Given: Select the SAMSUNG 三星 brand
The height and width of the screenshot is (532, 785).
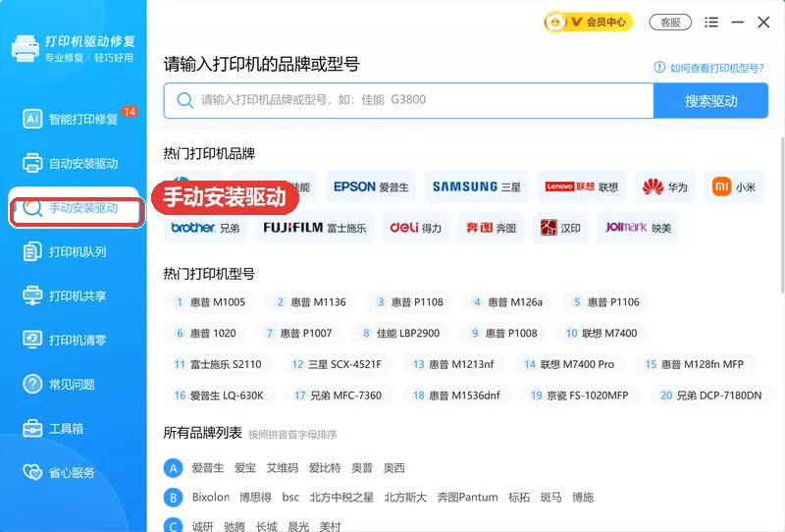Looking at the screenshot, I should click(477, 186).
